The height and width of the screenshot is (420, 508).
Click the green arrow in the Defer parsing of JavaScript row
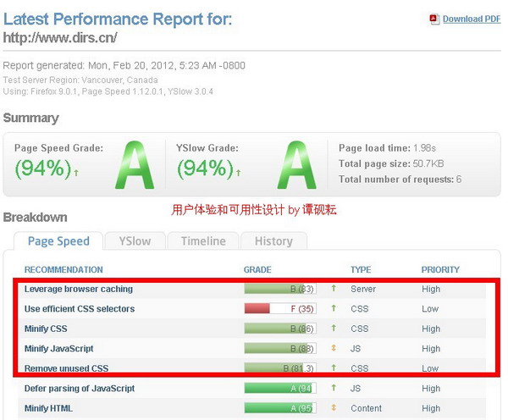tap(334, 388)
